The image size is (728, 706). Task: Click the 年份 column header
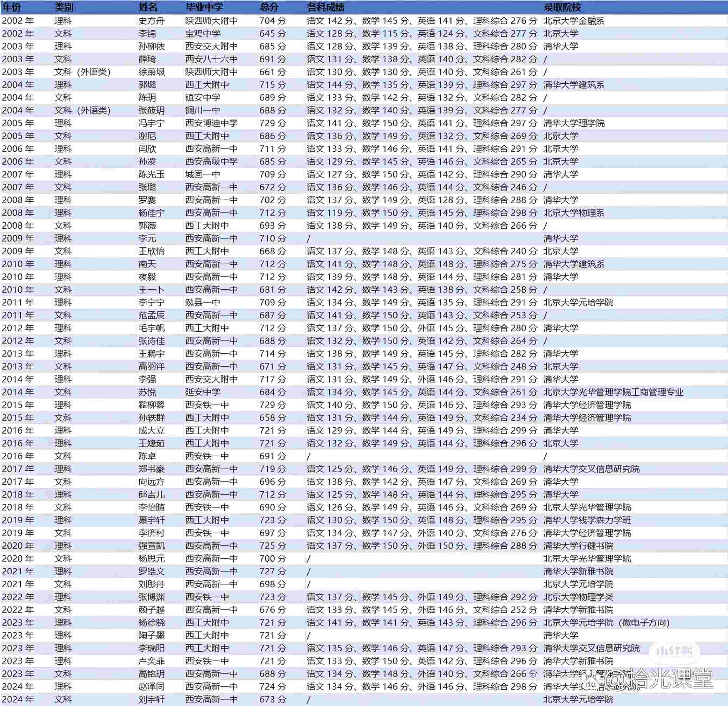(12, 7)
